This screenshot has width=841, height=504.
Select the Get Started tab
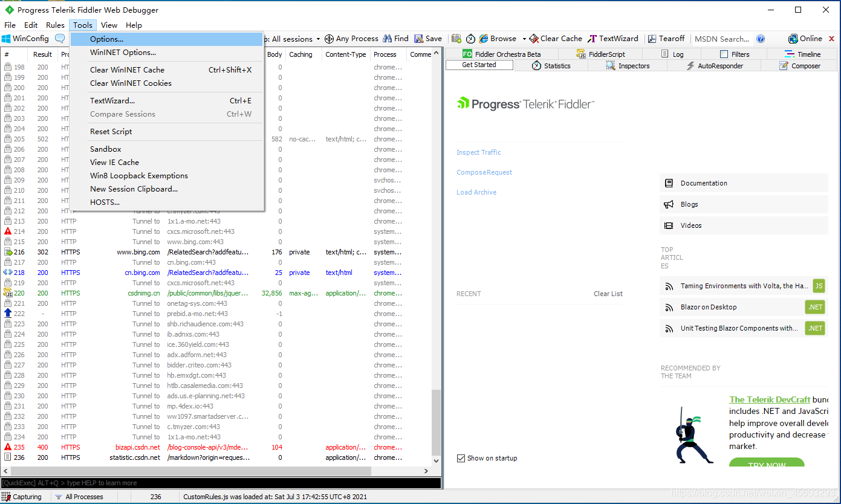point(479,65)
